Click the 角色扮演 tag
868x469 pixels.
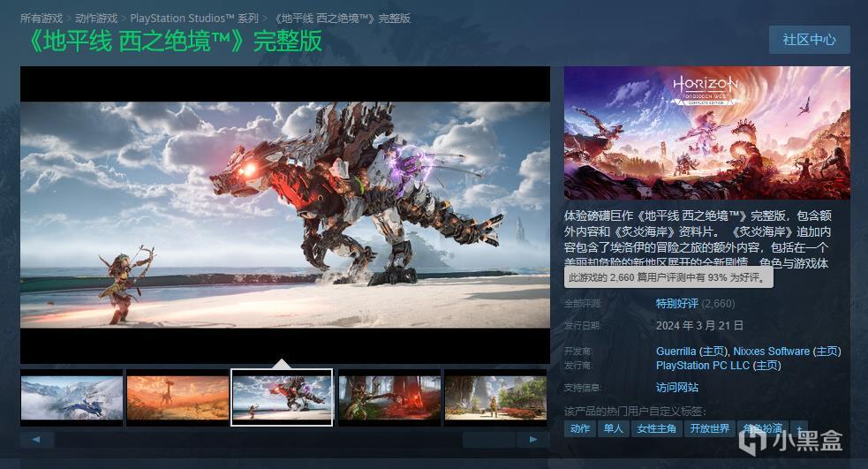click(762, 428)
